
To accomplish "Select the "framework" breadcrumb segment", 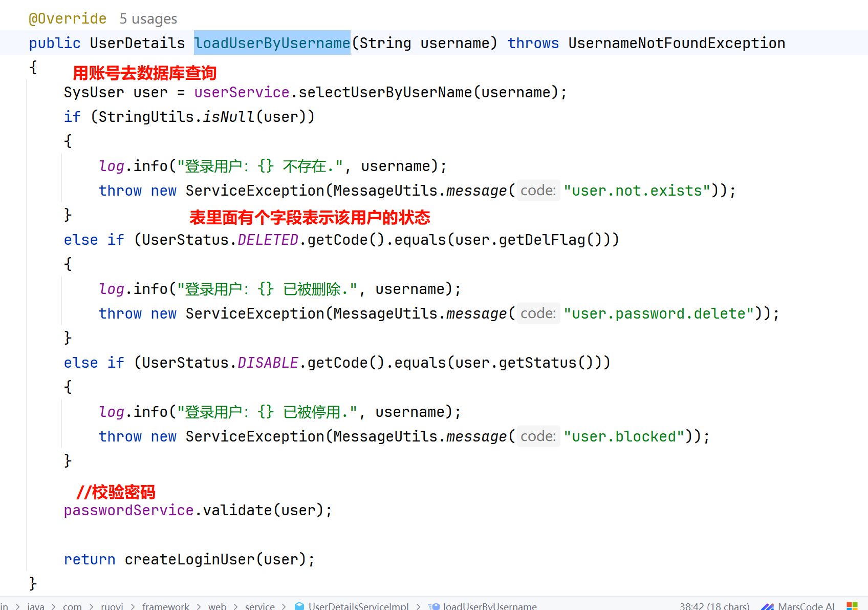I will tap(165, 606).
